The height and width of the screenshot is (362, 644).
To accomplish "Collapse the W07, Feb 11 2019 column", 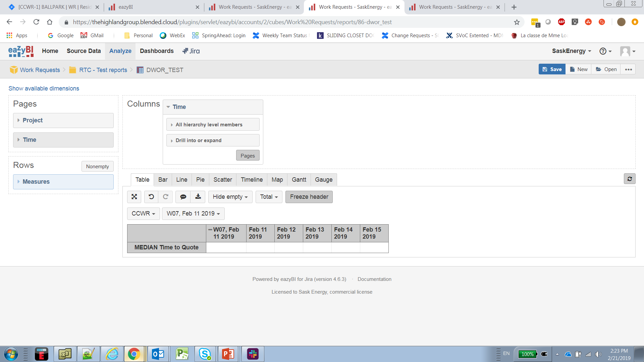I will [210, 230].
